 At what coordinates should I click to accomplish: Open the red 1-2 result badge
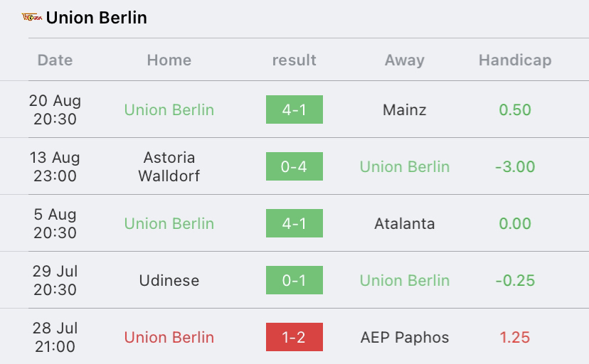click(x=294, y=337)
